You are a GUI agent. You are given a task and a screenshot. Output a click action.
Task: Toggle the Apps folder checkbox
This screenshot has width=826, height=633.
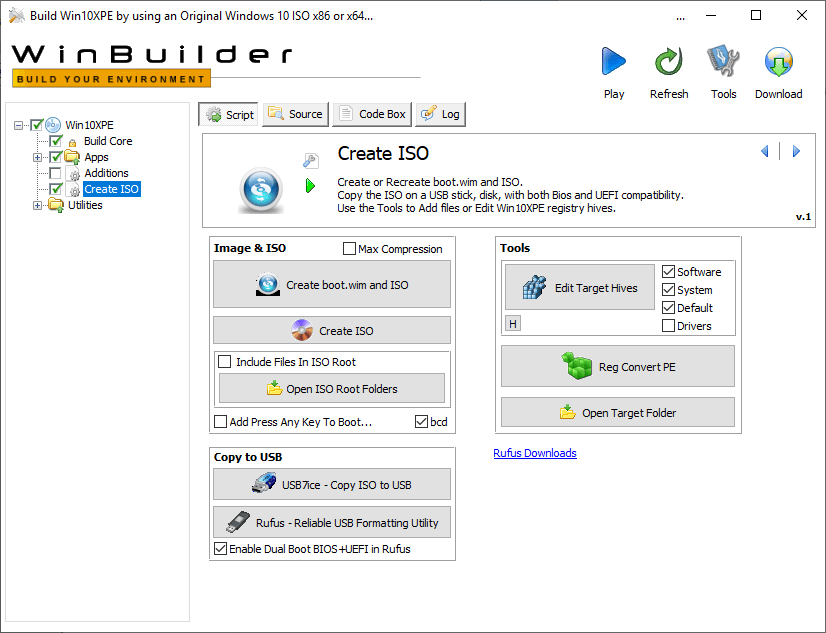[x=56, y=157]
